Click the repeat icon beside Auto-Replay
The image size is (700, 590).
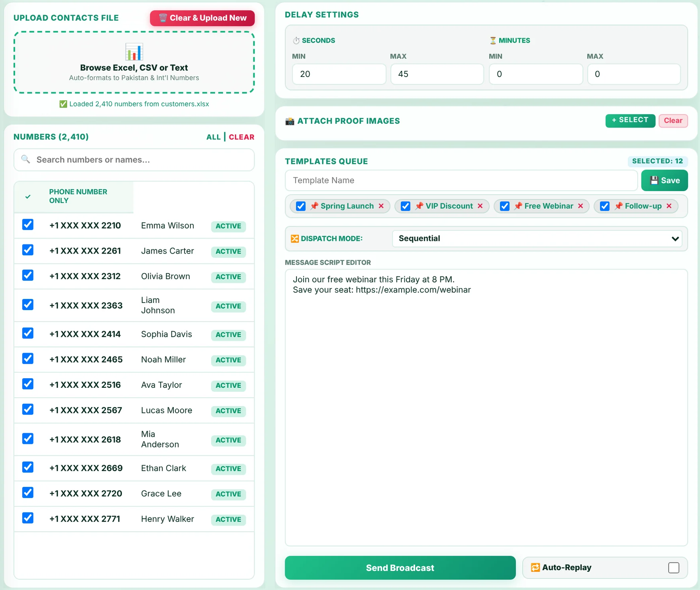pos(535,567)
